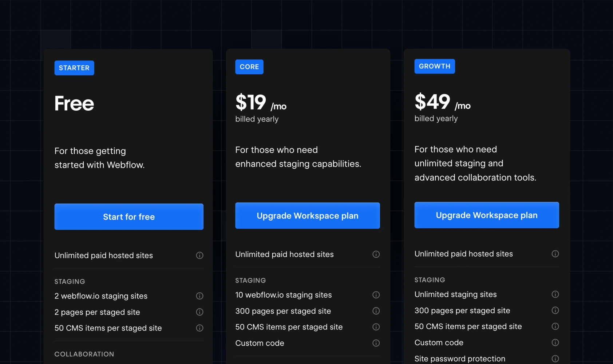The width and height of the screenshot is (613, 364).
Task: Open info icon for Growth 50 CMS items
Action: [555, 326]
